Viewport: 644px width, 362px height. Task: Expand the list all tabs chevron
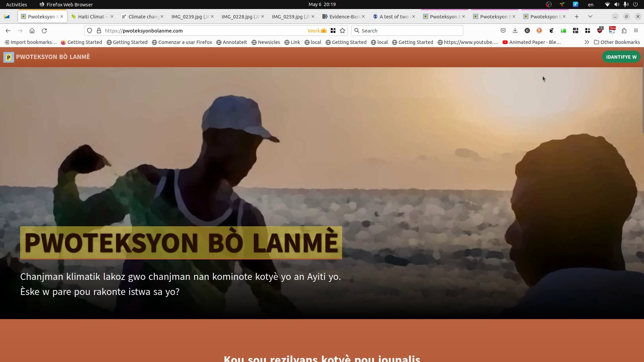[590, 16]
